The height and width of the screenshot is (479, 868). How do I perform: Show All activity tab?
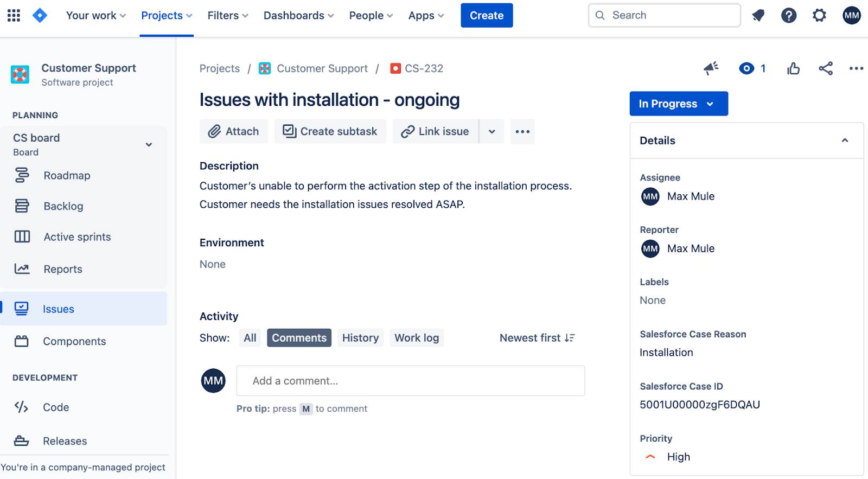click(x=250, y=338)
